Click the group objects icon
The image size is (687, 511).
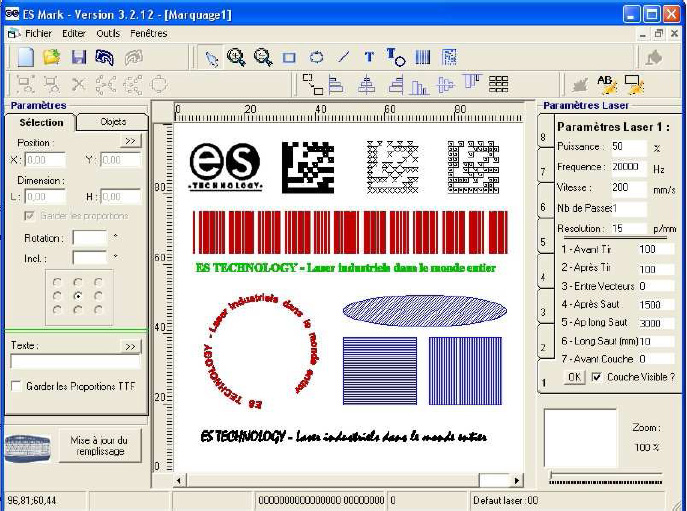click(26, 84)
